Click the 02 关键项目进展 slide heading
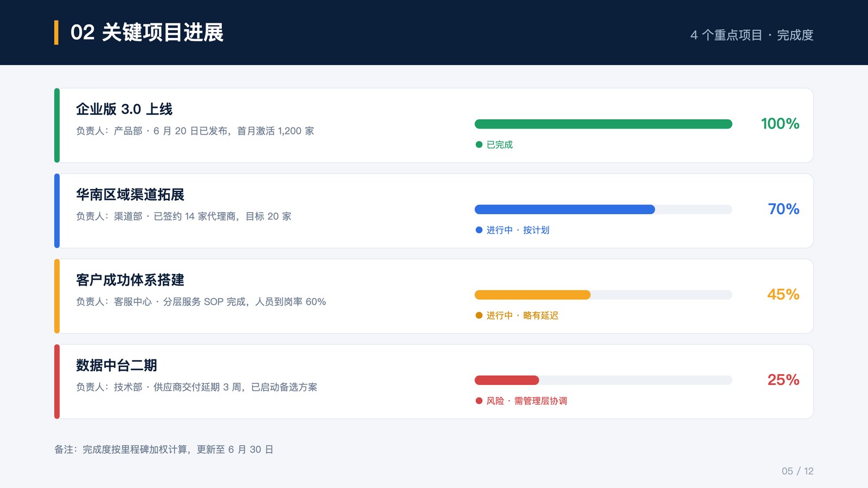Viewport: 868px width, 488px height. [x=147, y=33]
